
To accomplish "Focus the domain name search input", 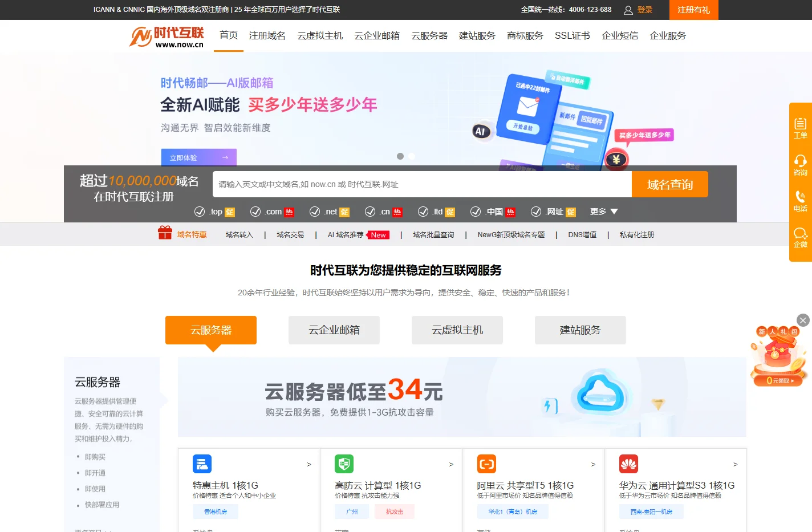I will [422, 184].
